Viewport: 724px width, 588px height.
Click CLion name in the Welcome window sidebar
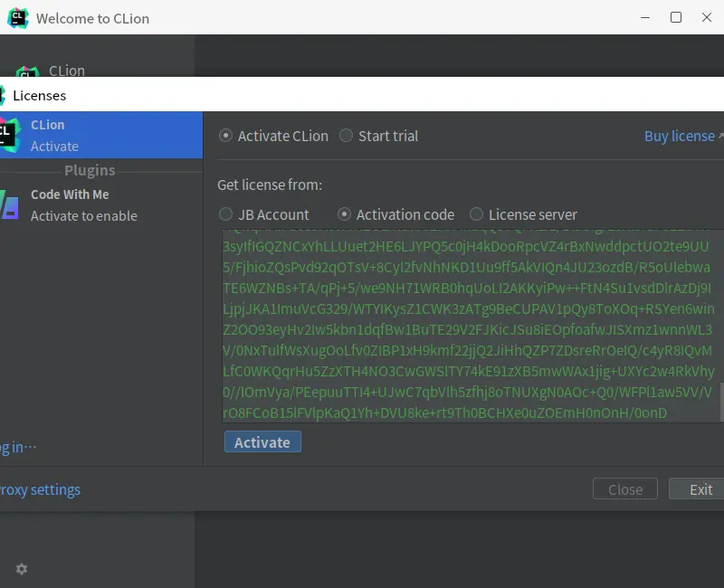pos(67,71)
